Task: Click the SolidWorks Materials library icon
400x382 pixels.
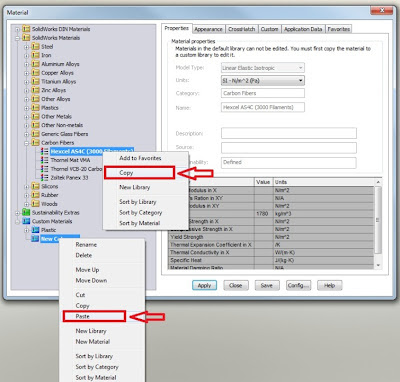Action: pos(26,38)
